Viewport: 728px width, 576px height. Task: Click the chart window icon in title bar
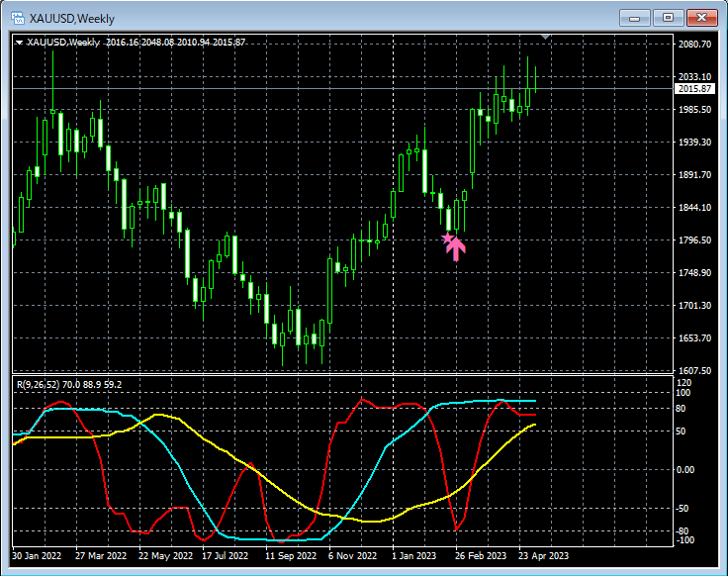pyautogui.click(x=18, y=18)
